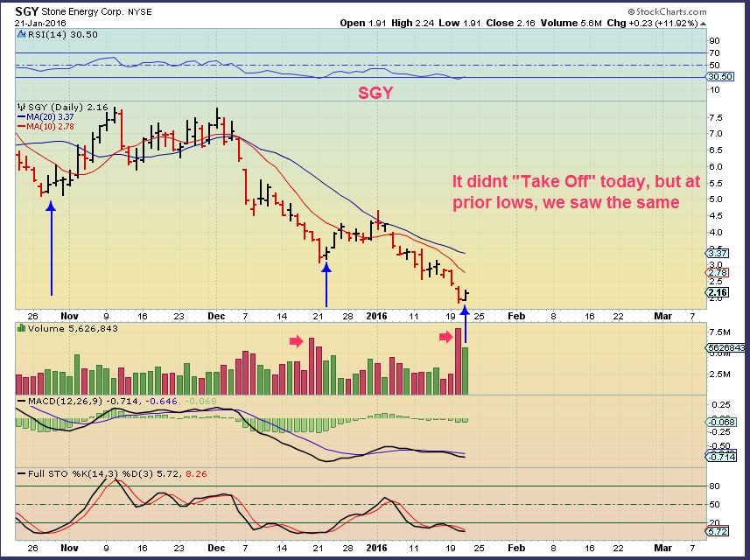Click the -0.068 MACD histogram value tag
Image resolution: width=750 pixels, height=560 pixels.
coord(721,422)
